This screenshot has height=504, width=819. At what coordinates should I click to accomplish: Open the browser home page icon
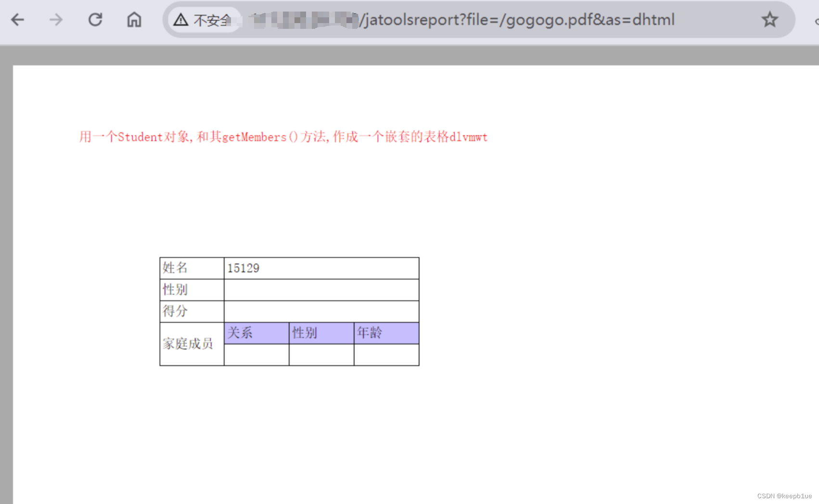click(134, 20)
